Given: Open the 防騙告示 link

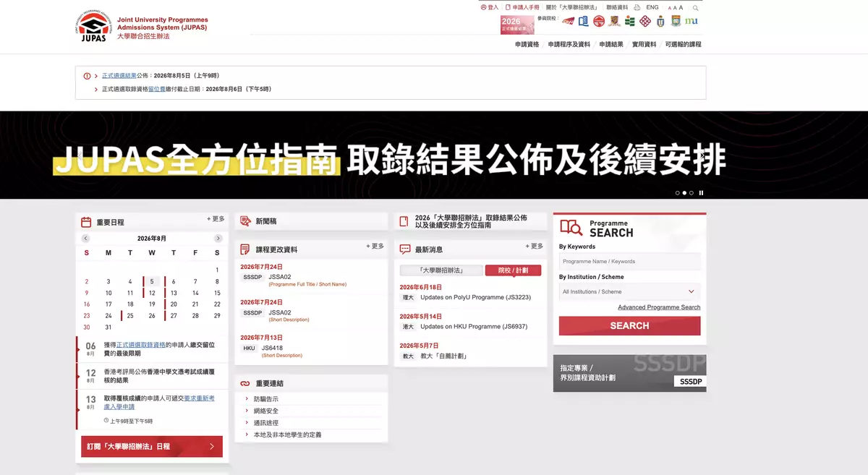Looking at the screenshot, I should pyautogui.click(x=265, y=399).
